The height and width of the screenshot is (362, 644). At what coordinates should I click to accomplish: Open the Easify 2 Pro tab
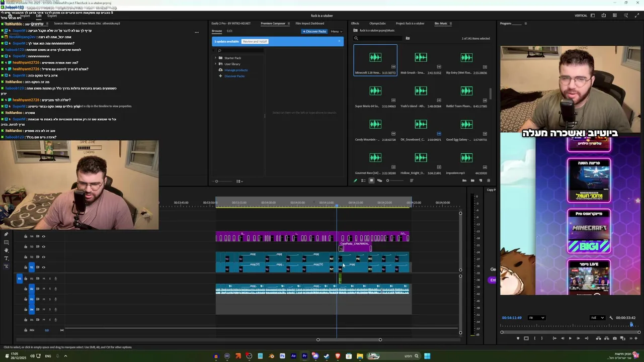point(231,23)
